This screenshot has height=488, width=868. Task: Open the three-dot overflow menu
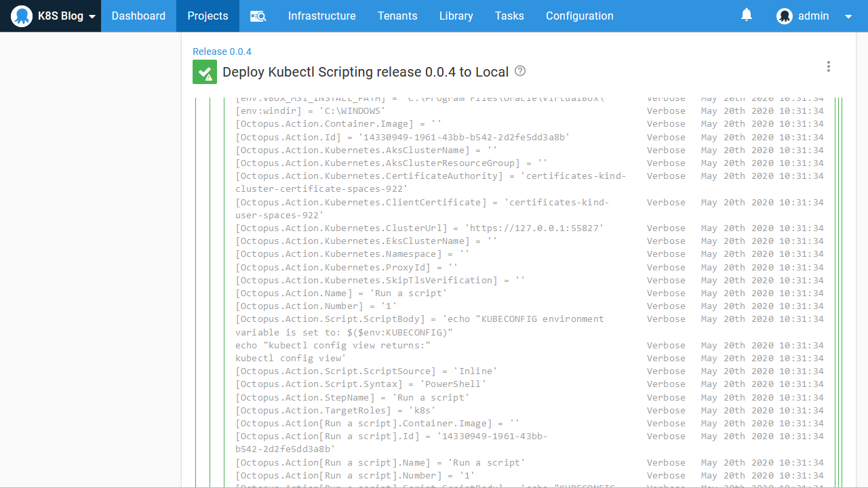(828, 66)
